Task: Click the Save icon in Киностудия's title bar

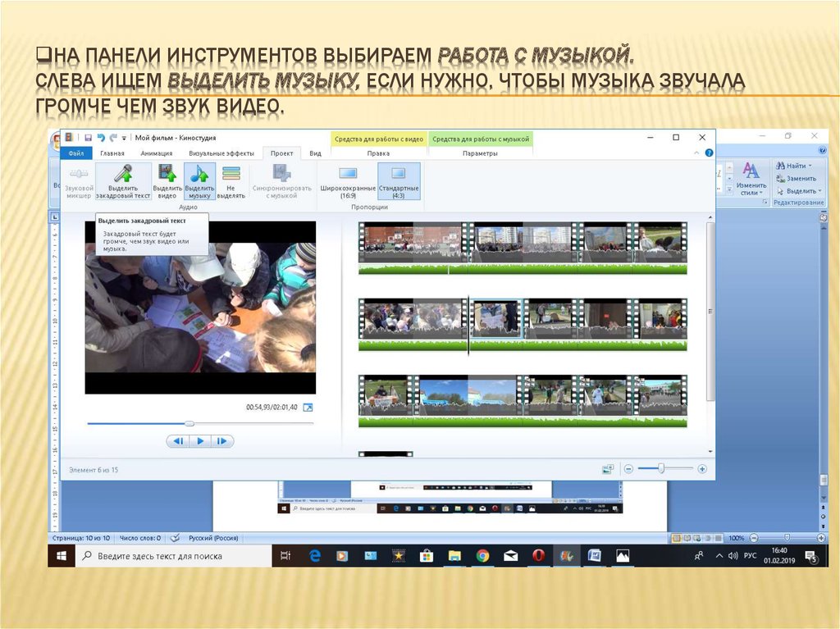Action: (89, 138)
